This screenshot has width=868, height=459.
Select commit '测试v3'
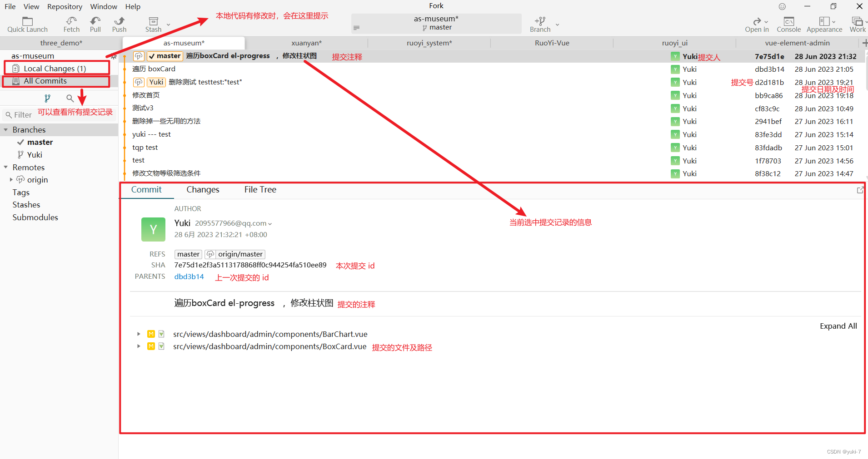(143, 108)
